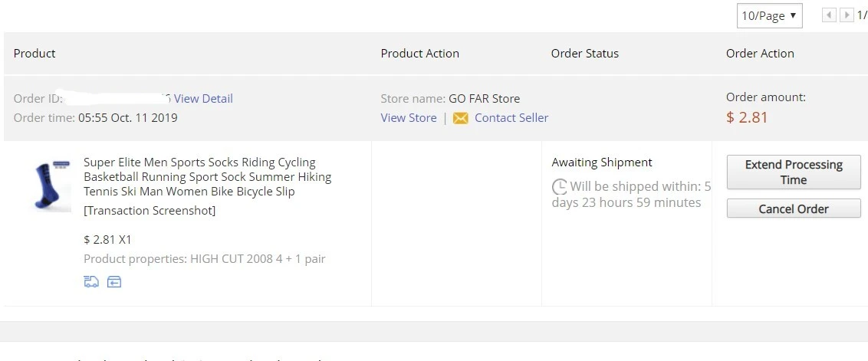Click the return box icon under product

(x=114, y=282)
